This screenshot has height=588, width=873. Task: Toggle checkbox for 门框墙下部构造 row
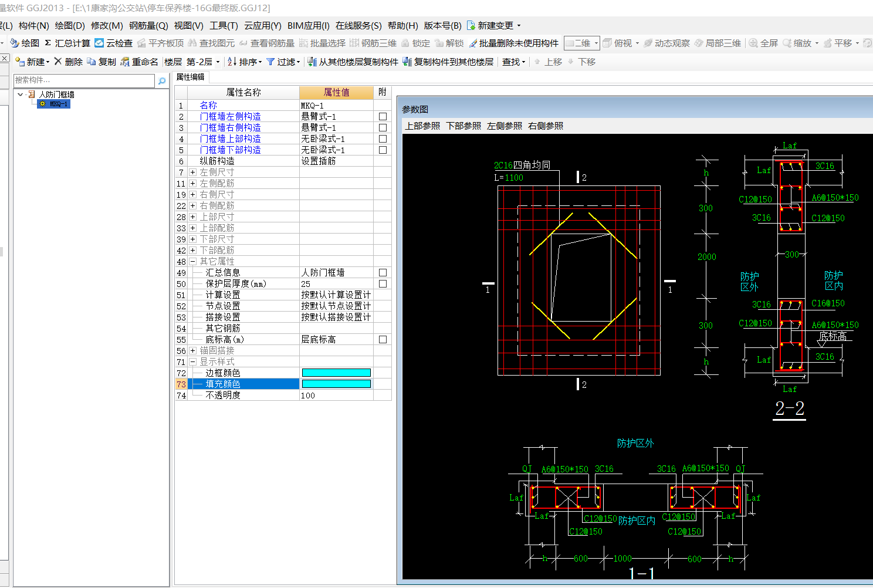(x=383, y=150)
